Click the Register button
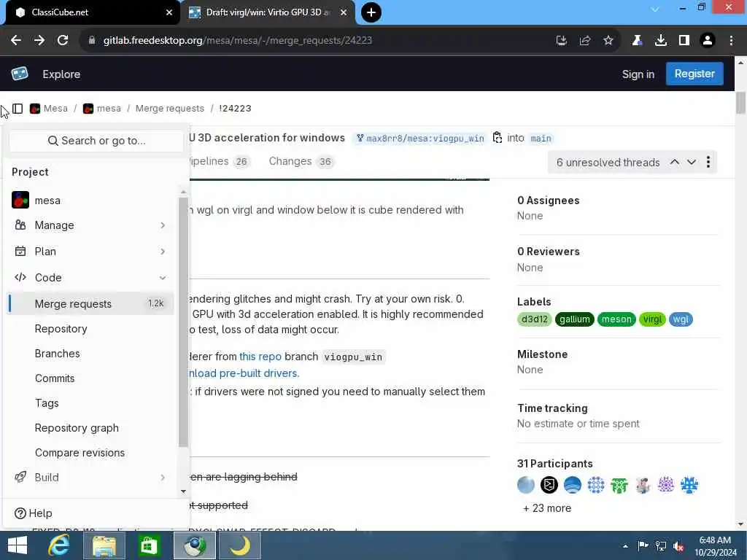 pos(694,74)
